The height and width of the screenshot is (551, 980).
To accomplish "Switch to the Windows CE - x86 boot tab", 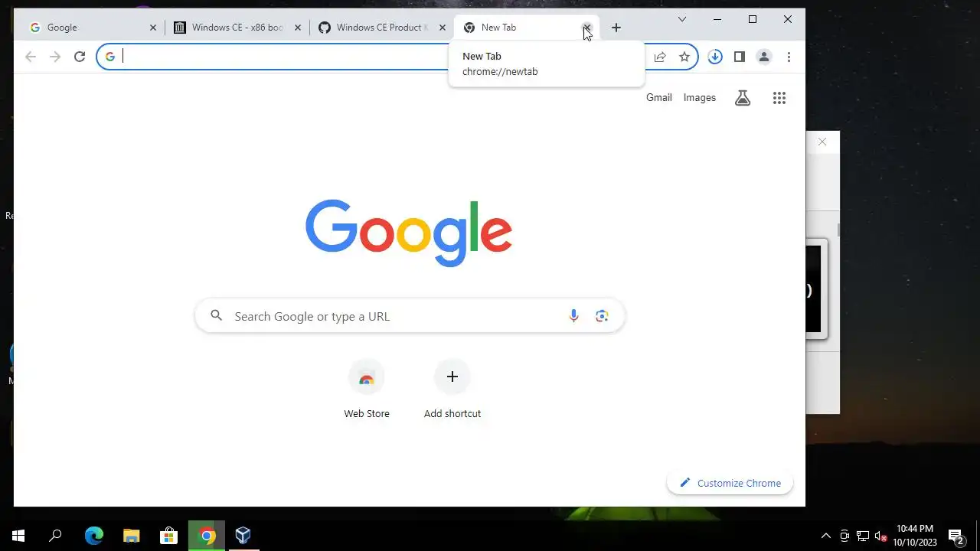I will pos(237,28).
